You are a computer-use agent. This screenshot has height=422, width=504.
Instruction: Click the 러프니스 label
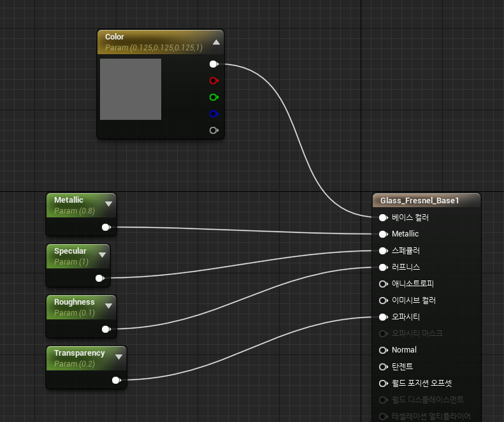(x=406, y=267)
